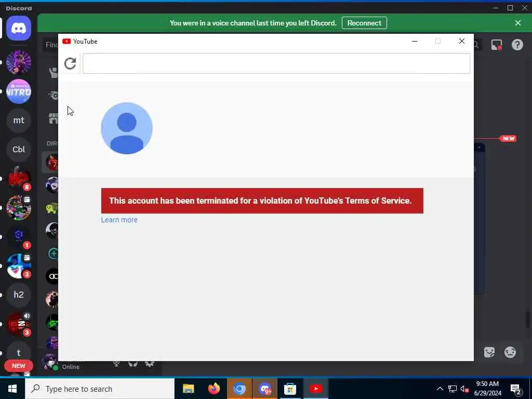This screenshot has height=399, width=532.
Task: Reload the YouTube popup page
Action: click(70, 63)
